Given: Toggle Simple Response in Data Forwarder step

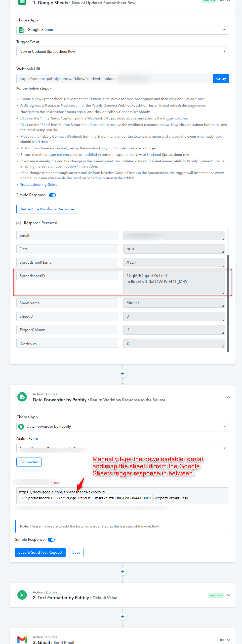Looking at the screenshot, I should point(51,539).
